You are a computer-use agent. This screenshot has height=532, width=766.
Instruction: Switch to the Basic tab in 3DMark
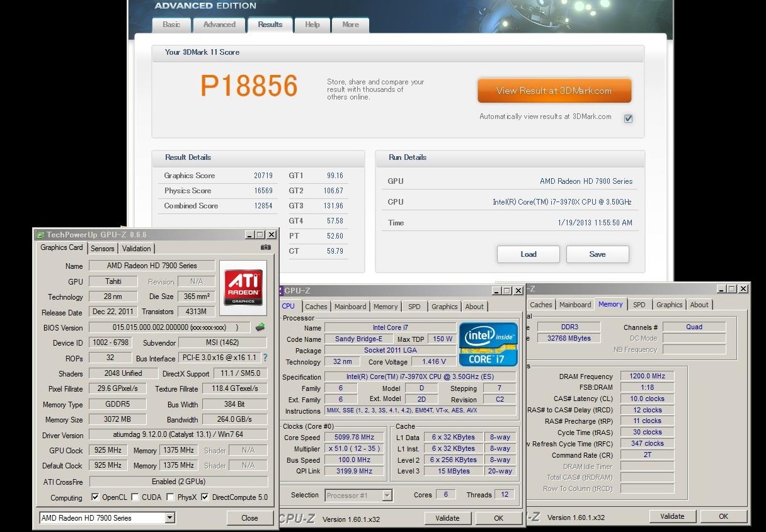tap(171, 25)
